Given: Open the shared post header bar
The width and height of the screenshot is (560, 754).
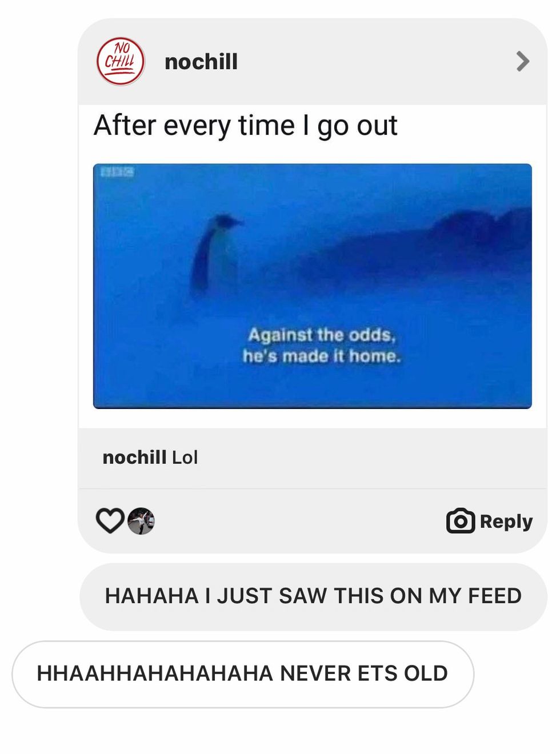Looking at the screenshot, I should 313,62.
